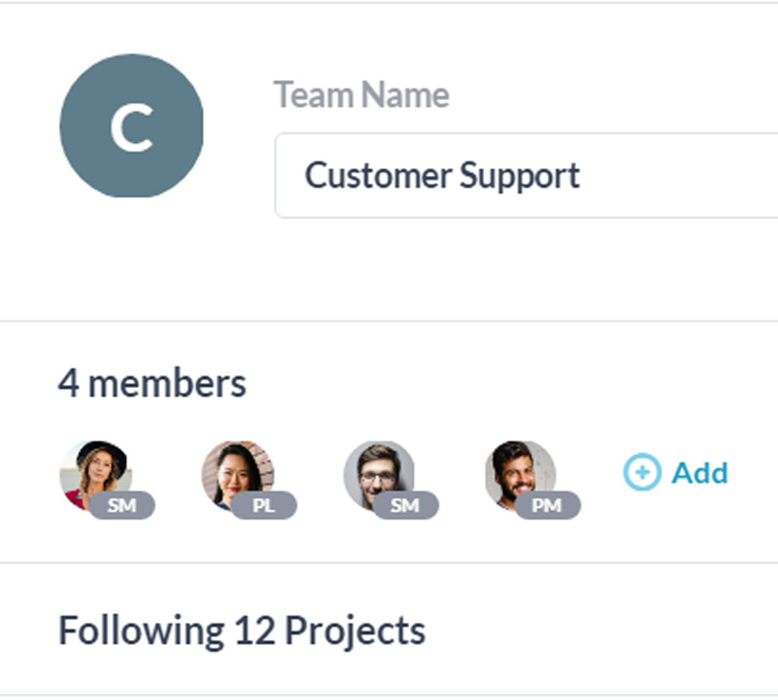
Task: Open profile of woman wearing black hat
Action: coord(95,471)
